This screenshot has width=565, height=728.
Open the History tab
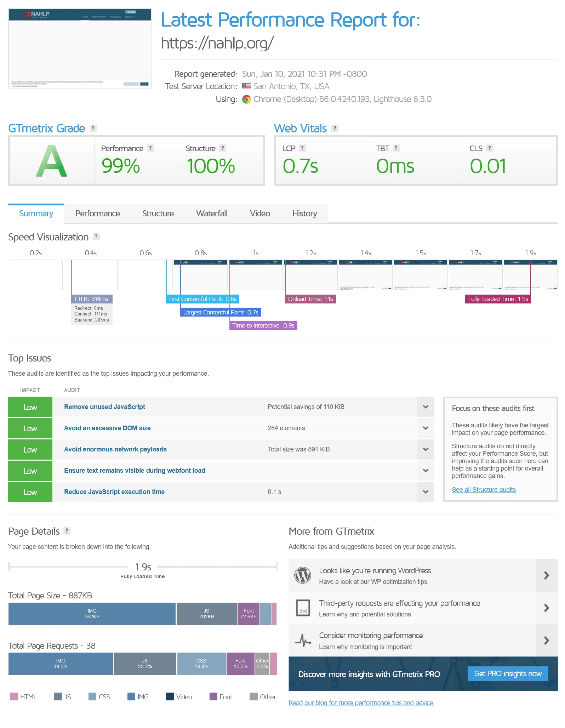click(304, 214)
